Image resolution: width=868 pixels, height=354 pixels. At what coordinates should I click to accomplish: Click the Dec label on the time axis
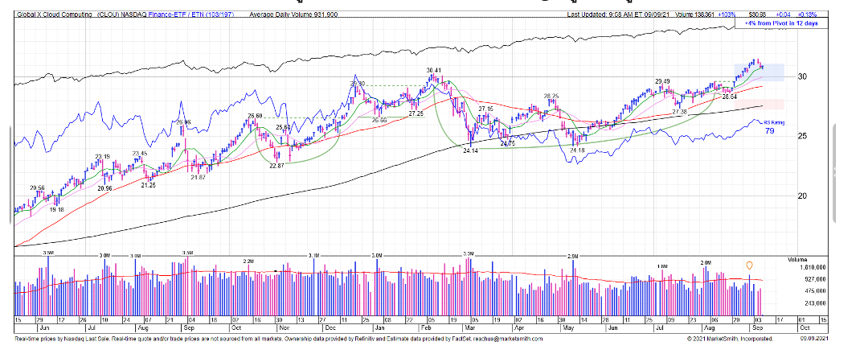[331, 328]
